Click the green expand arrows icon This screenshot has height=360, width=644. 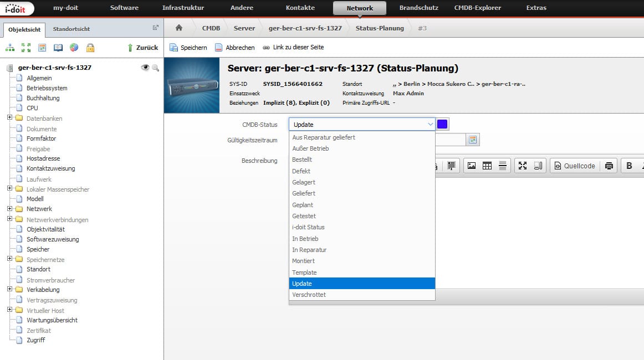tap(26, 48)
